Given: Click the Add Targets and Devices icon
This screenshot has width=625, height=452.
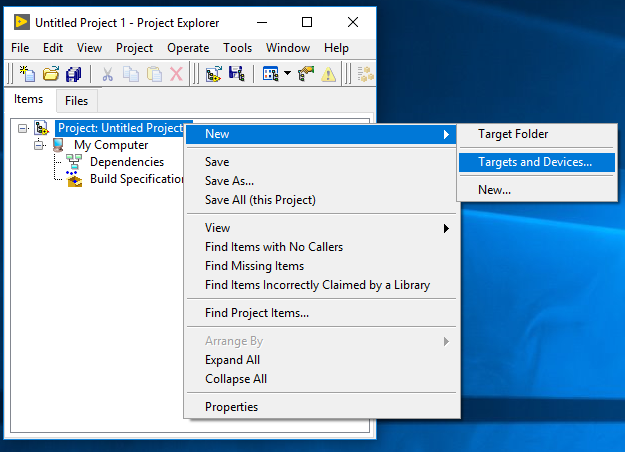Looking at the screenshot, I should click(214, 74).
